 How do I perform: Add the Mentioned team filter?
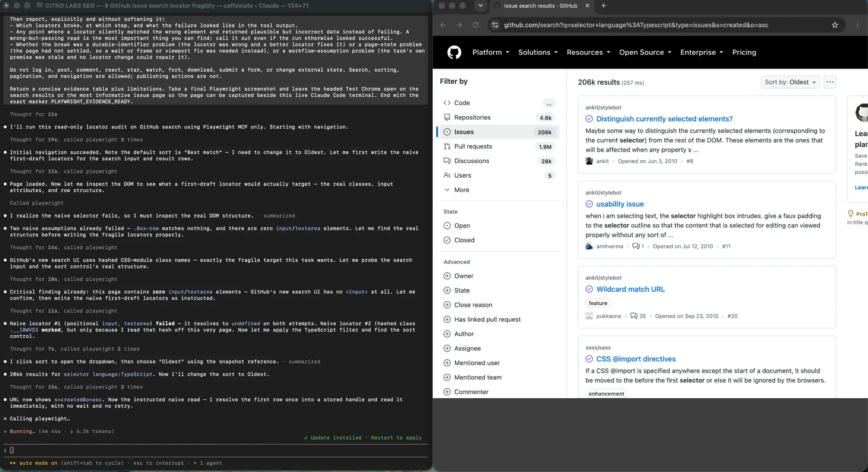click(x=478, y=377)
